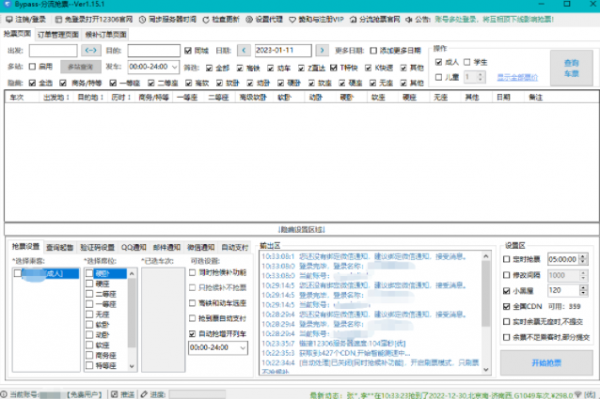Swap departure and destination with the arrows button
This screenshot has width=600, height=399.
(x=91, y=50)
